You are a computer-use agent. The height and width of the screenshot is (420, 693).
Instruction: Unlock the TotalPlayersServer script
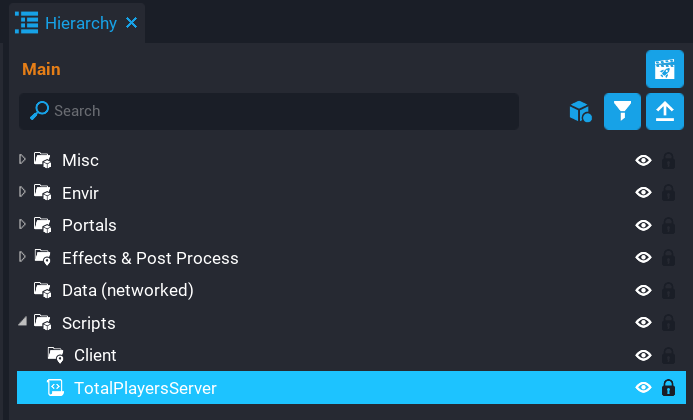(668, 388)
